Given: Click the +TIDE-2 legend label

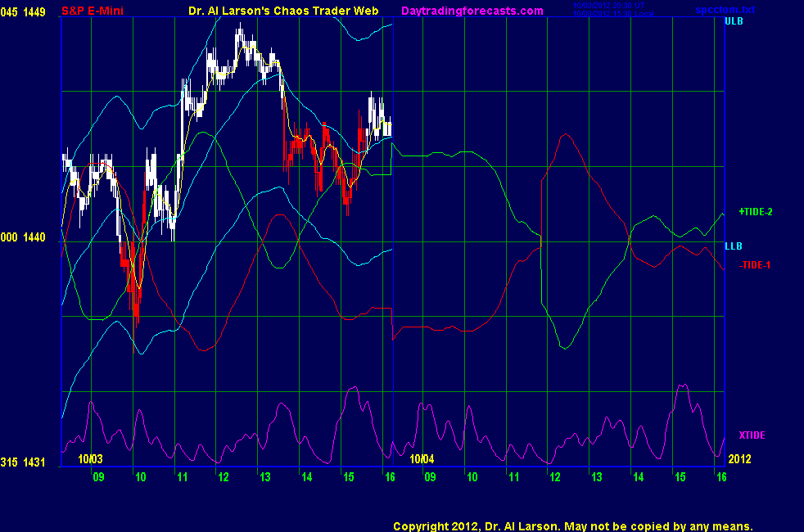Looking at the screenshot, I should coord(756,212).
